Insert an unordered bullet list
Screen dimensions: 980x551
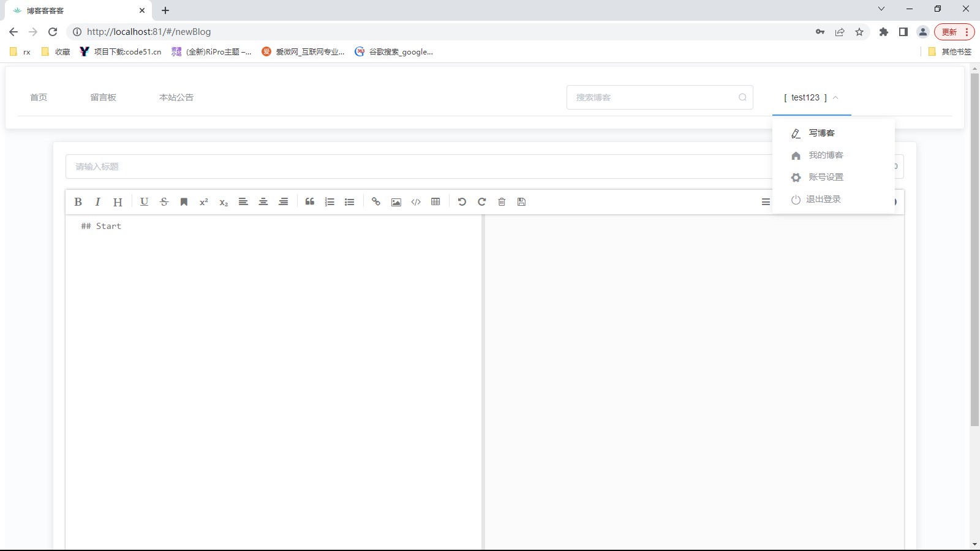coord(350,202)
